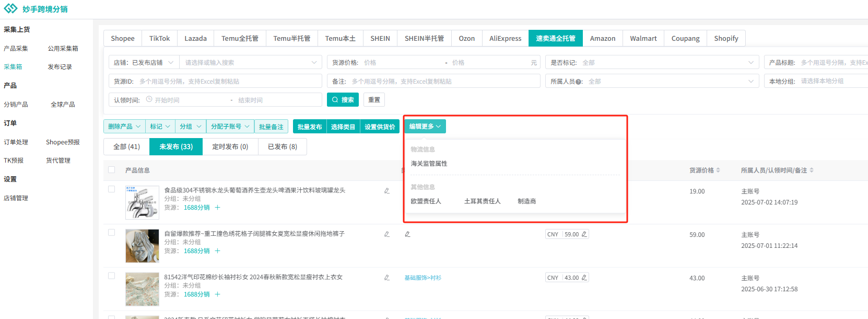868x319 pixels.
Task: Add source plus icon for 自留爆款推荐 product
Action: point(218,251)
